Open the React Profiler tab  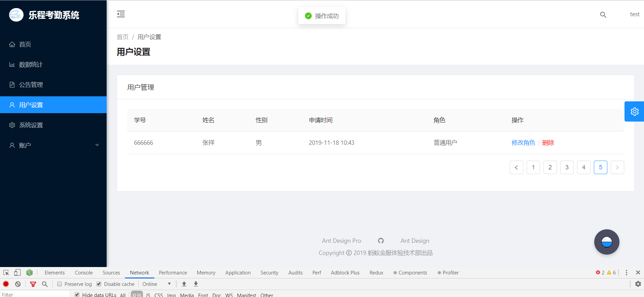448,273
